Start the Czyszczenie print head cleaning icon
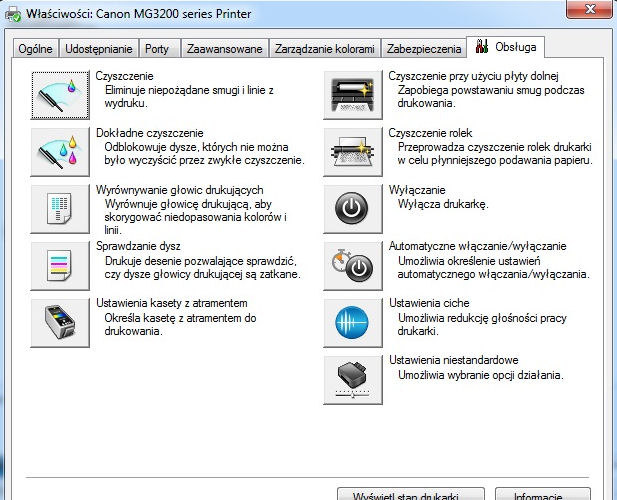This screenshot has height=500, width=617. click(60, 95)
